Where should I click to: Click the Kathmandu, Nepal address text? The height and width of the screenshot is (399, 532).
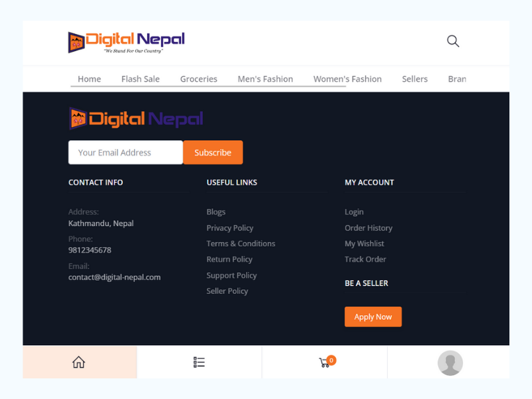101,223
